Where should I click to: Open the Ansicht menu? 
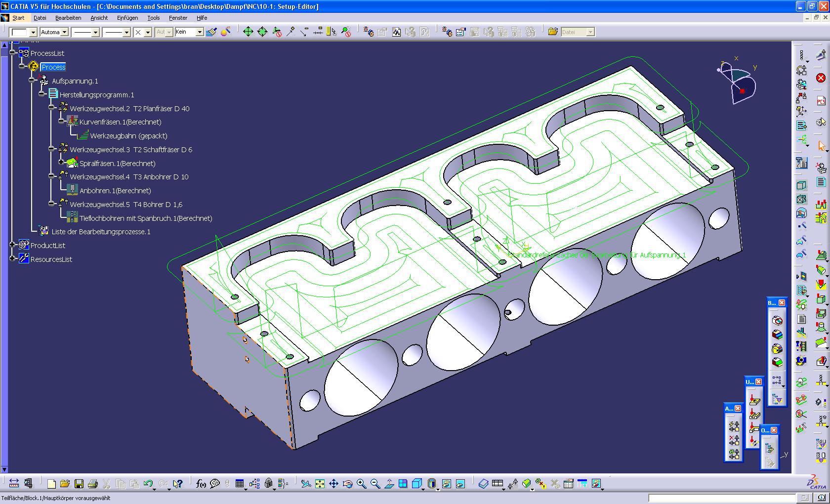coord(99,18)
